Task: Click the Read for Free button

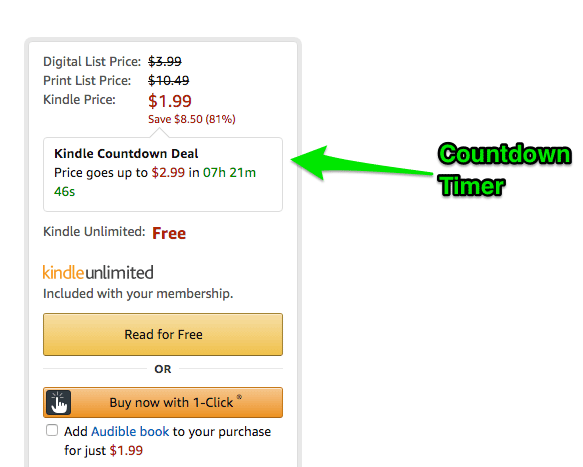Action: (x=163, y=334)
